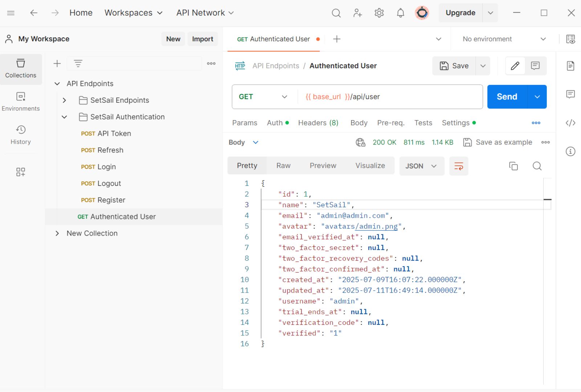Open a new request tab with plus
This screenshot has height=392, width=581.
click(x=337, y=39)
